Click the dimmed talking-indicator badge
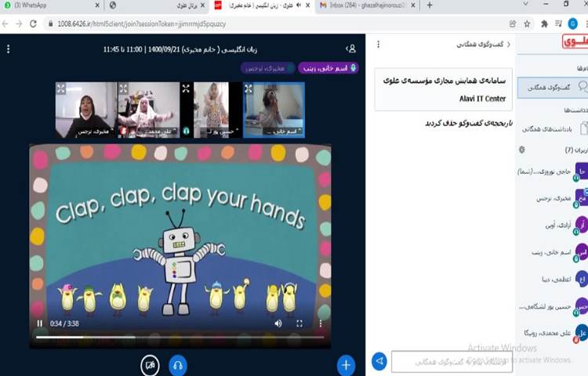Image resolution: width=588 pixels, height=376 pixels. [268, 68]
